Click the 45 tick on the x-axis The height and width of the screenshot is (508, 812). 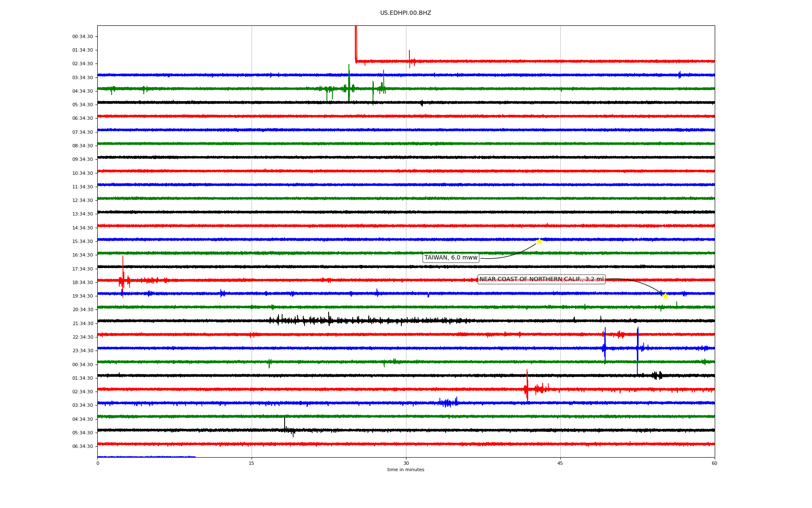click(x=560, y=463)
